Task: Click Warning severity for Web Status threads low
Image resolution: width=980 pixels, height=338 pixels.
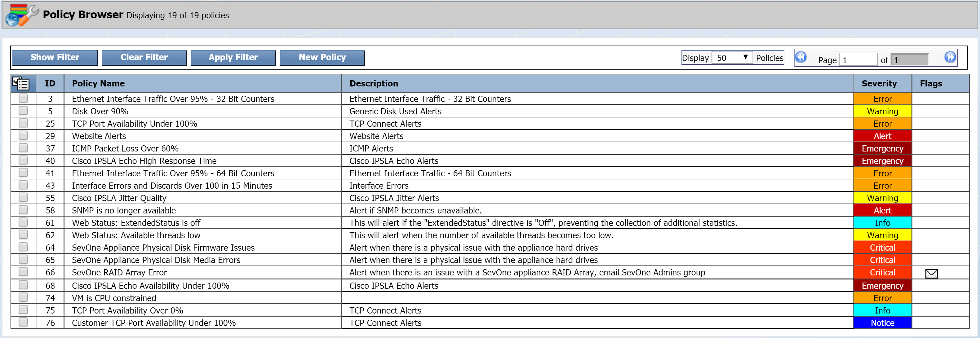Action: tap(882, 235)
